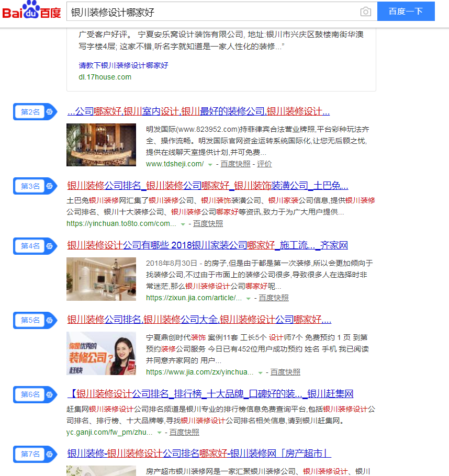Open the 房产超市 银川装修网 result title

click(199, 454)
